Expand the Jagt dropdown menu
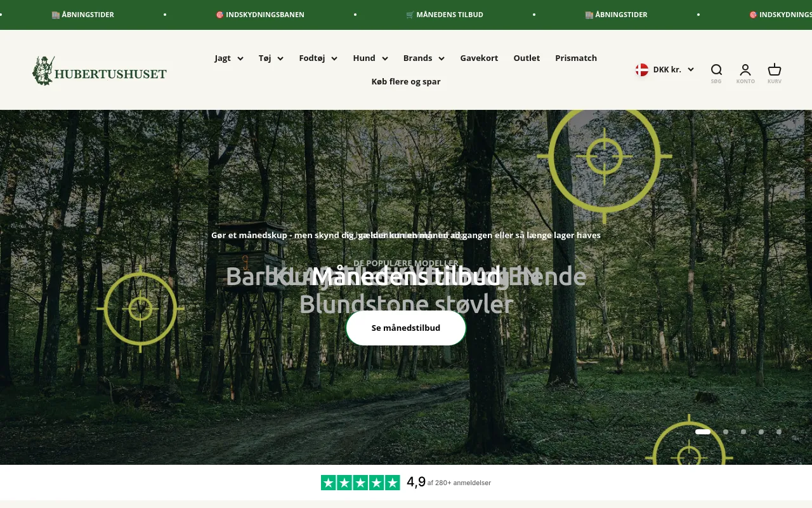Viewport: 812px width, 508px height. click(x=228, y=58)
